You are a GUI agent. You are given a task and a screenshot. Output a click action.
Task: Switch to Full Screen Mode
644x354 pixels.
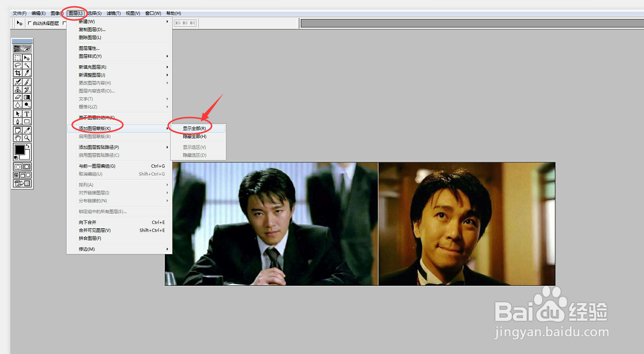(28, 175)
